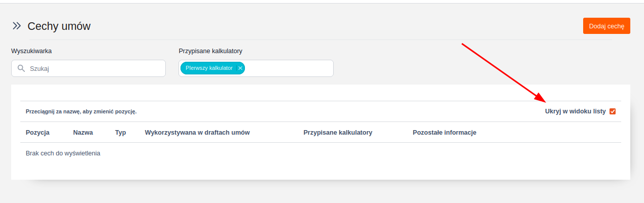The image size is (644, 203).
Task: Click the Przypisane kalkulatory table column header
Action: (x=338, y=133)
